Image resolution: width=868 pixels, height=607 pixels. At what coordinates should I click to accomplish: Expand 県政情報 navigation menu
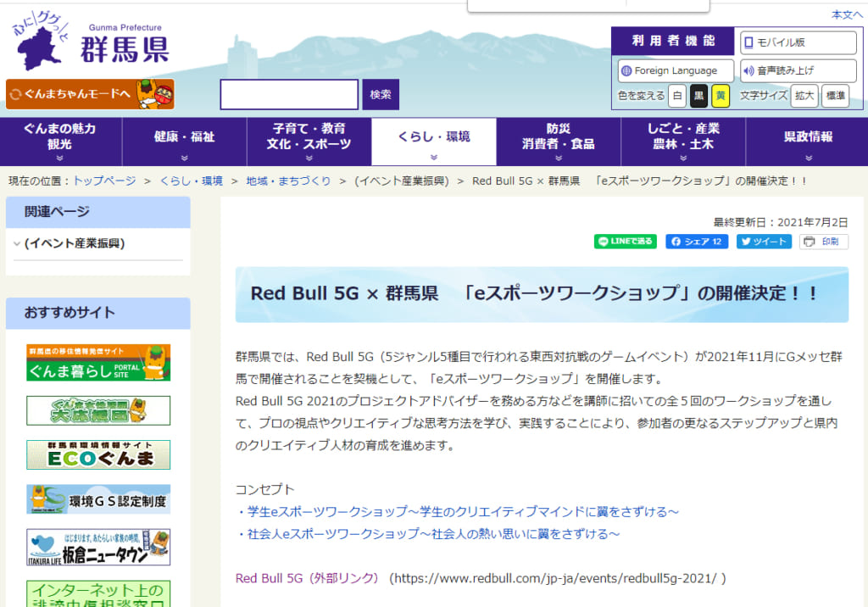808,142
